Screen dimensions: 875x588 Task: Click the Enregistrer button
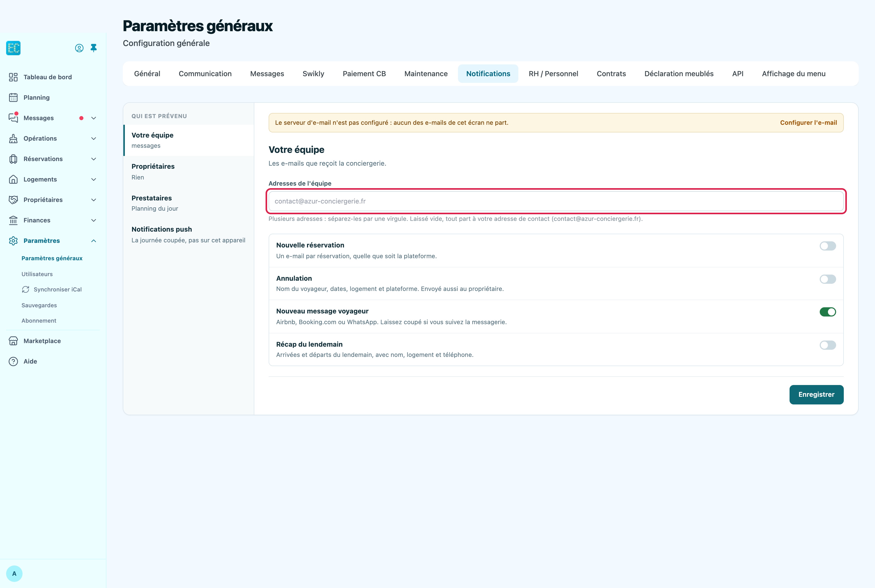tap(816, 394)
